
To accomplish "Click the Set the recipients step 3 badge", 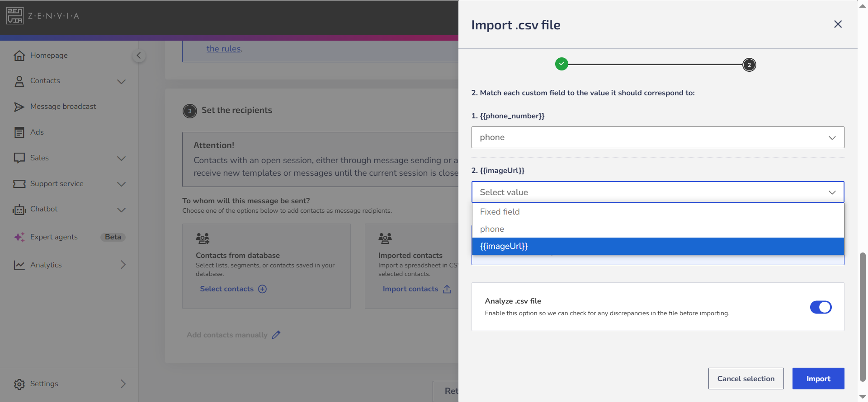I will [x=190, y=111].
